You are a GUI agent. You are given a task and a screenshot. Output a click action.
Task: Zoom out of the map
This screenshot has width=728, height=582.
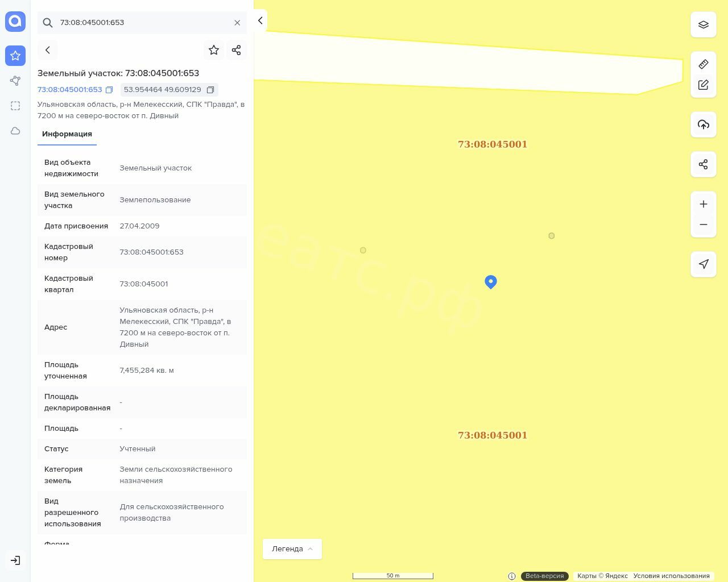704,225
